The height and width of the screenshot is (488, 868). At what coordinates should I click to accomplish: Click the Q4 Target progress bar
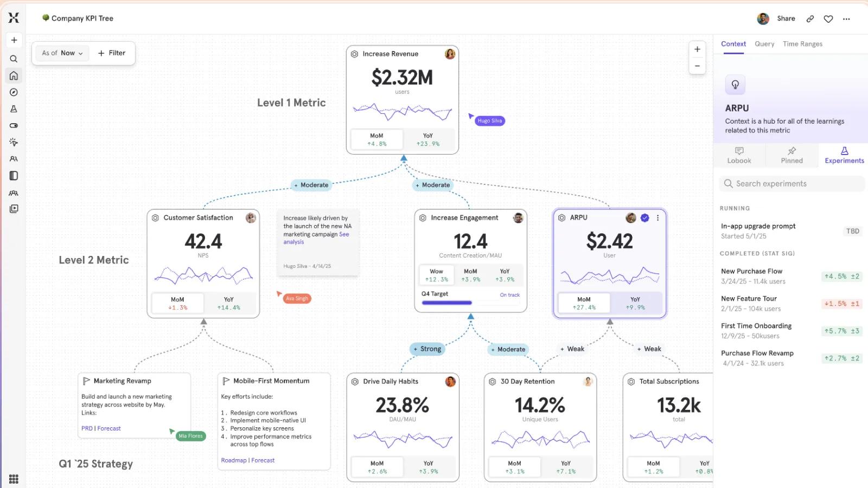470,303
